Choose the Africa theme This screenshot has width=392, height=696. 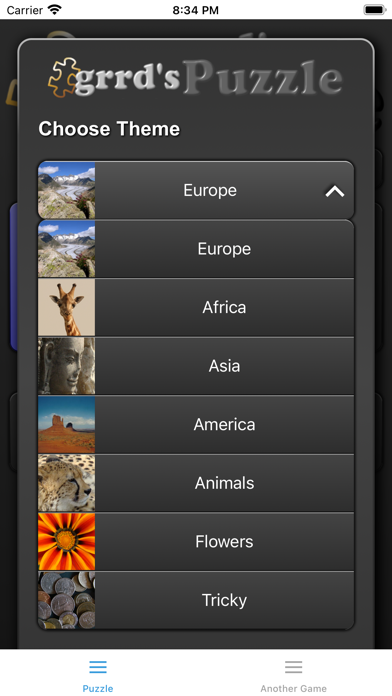pyautogui.click(x=196, y=307)
